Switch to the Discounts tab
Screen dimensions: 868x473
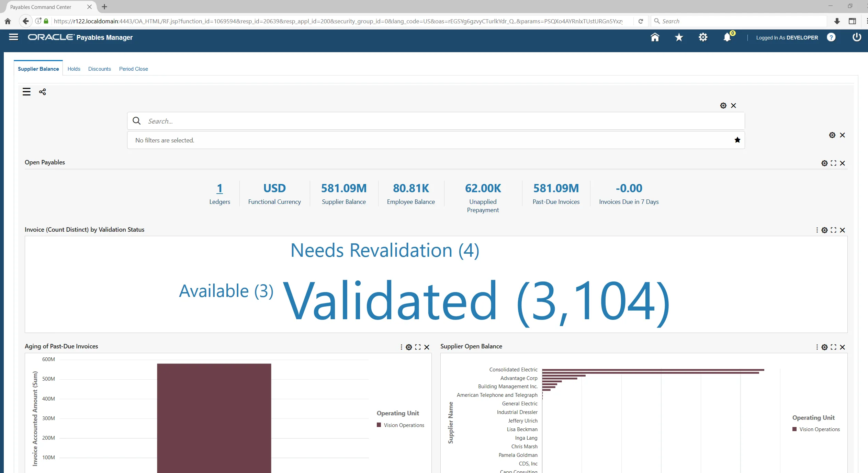click(x=99, y=69)
